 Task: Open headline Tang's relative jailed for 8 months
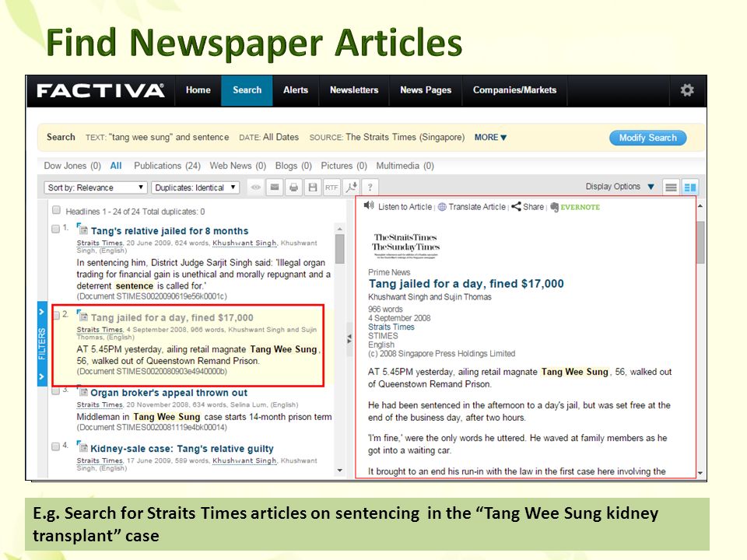[170, 231]
